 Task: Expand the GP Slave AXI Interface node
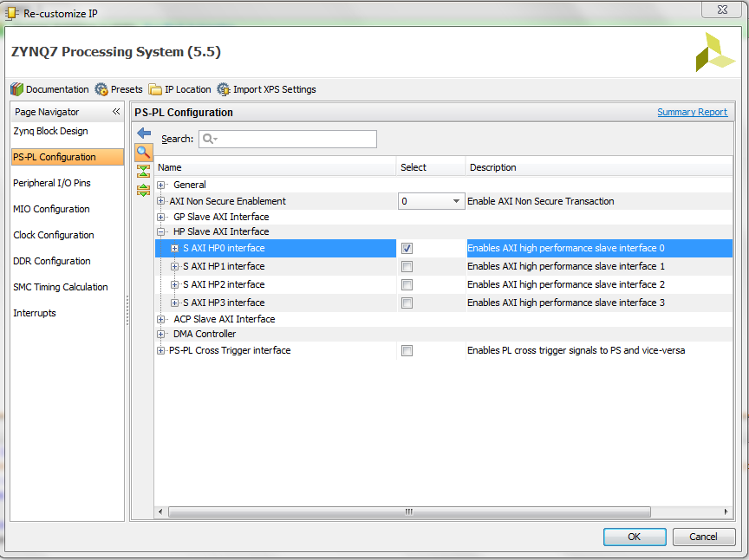coord(161,217)
